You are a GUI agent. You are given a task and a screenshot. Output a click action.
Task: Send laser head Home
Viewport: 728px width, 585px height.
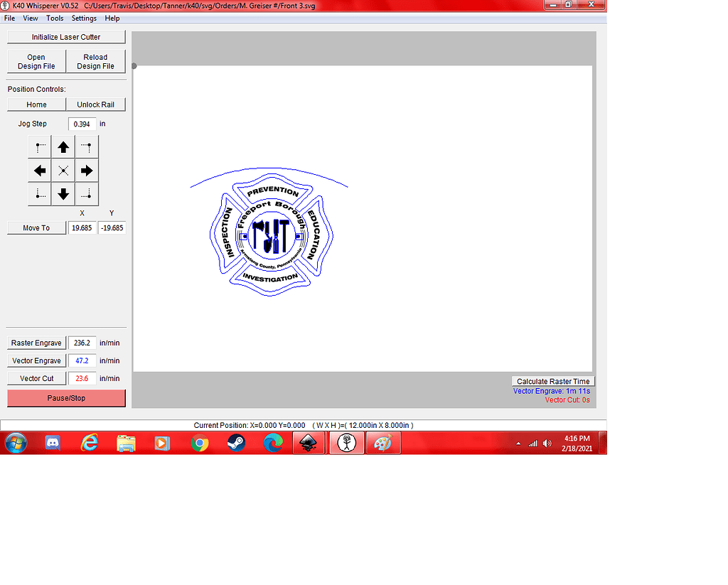coord(36,104)
